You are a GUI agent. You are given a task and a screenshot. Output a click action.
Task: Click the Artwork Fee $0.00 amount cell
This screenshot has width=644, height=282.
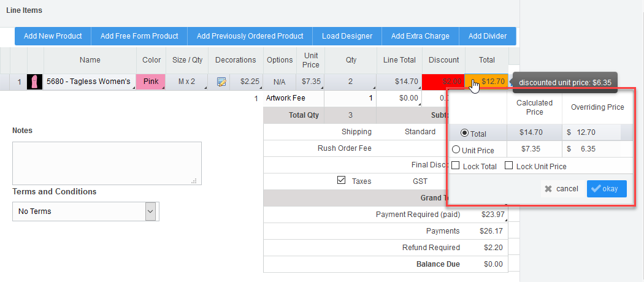[399, 98]
